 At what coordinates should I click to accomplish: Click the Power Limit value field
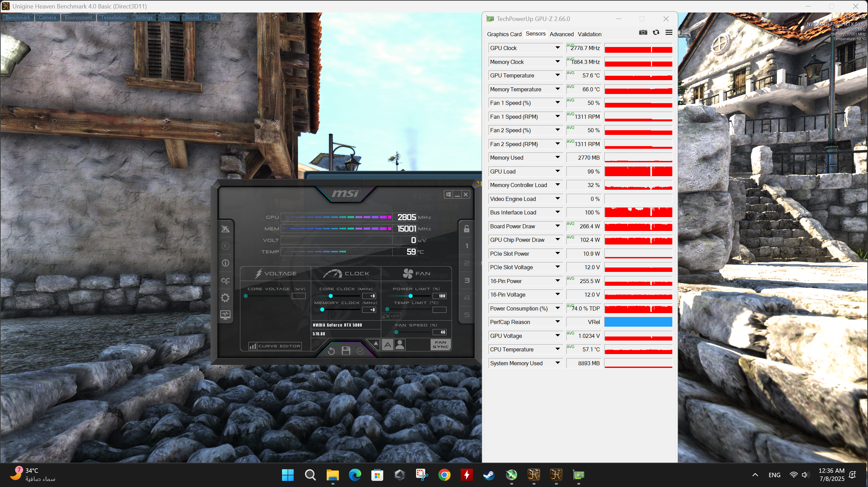coord(440,296)
